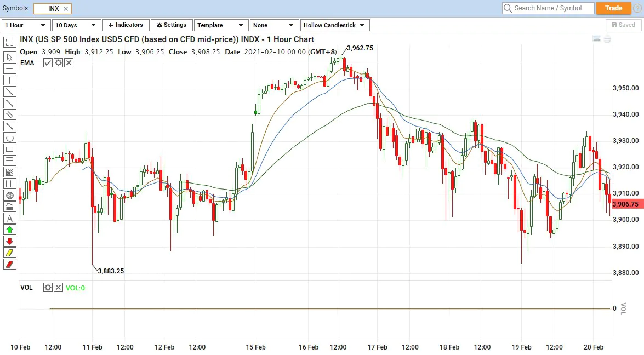This screenshot has width=644, height=355.
Task: Select the horizontal line drawing tool
Action: point(9,68)
